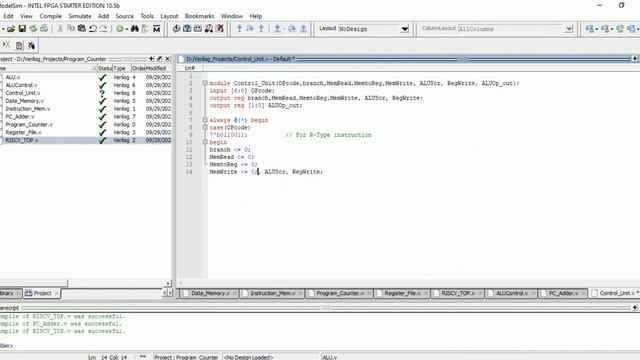Open the Compile menu
Viewport: 640px width, 360px height.
(51, 16)
